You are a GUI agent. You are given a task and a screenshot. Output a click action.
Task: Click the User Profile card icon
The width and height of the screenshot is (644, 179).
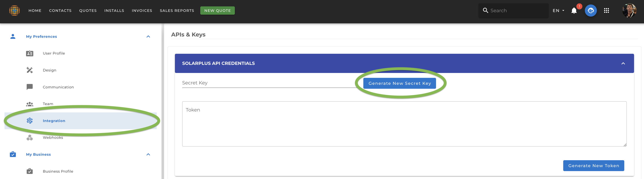pos(29,53)
